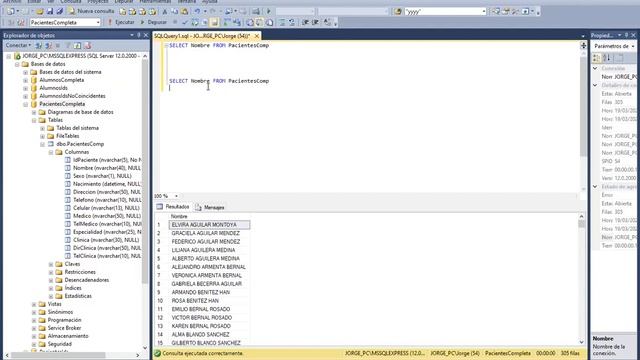The image size is (640, 360).
Task: Click the Object Explorer horizontal scrollbar
Action: (x=72, y=355)
